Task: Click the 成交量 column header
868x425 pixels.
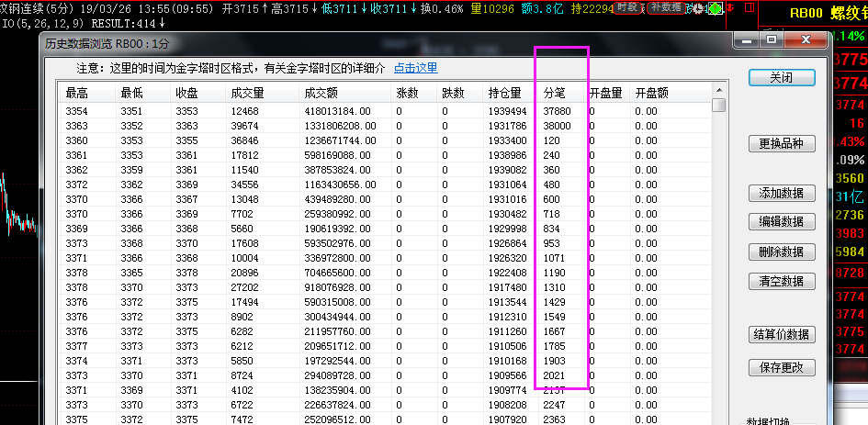Action: point(263,93)
